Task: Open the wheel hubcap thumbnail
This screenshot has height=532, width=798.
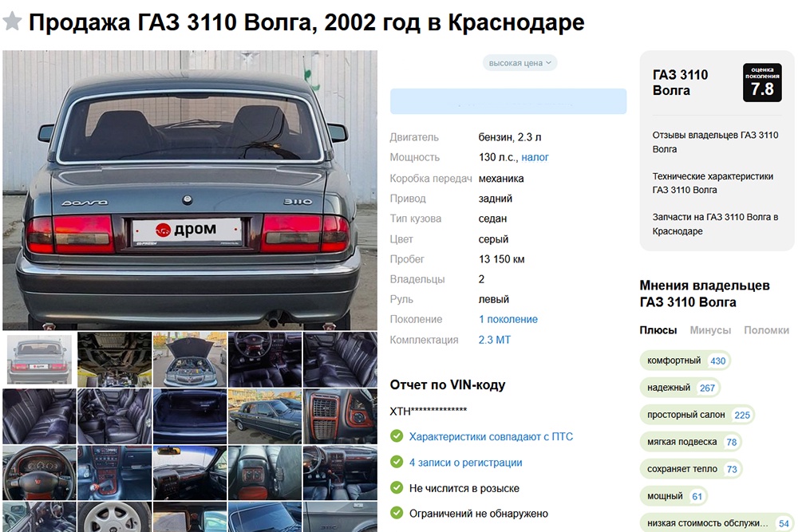Action: [114, 517]
